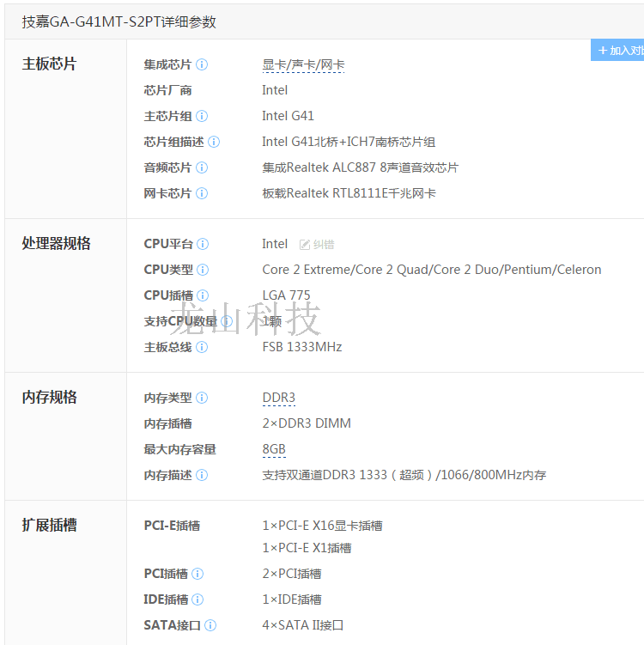
Task: Click the Realtek RTL8111E network card value
Action: coord(349,193)
